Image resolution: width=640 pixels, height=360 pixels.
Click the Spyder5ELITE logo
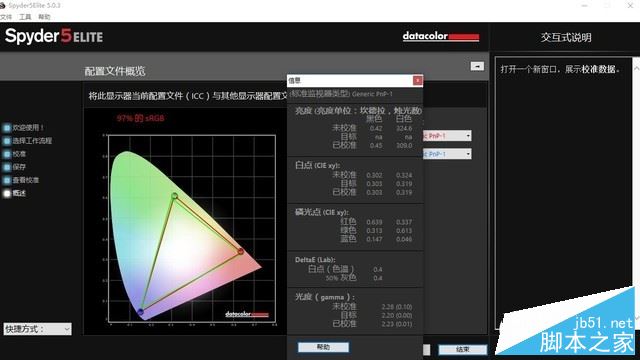[x=54, y=36]
